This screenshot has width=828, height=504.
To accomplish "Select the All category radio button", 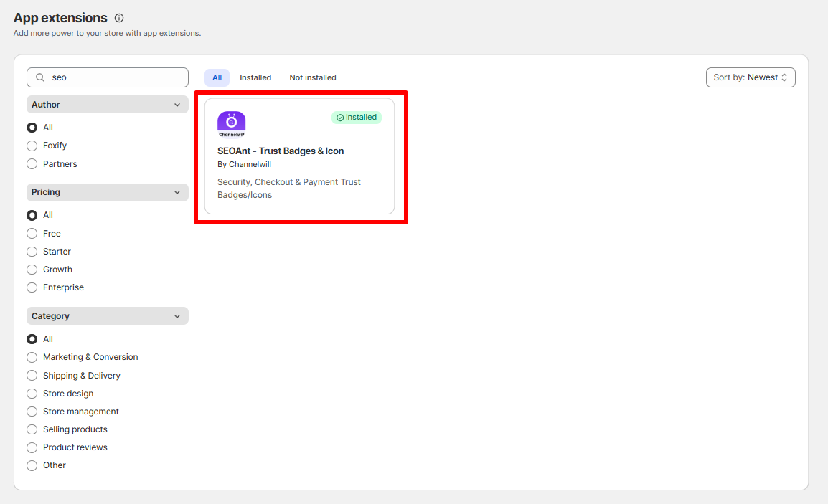I will click(x=32, y=339).
